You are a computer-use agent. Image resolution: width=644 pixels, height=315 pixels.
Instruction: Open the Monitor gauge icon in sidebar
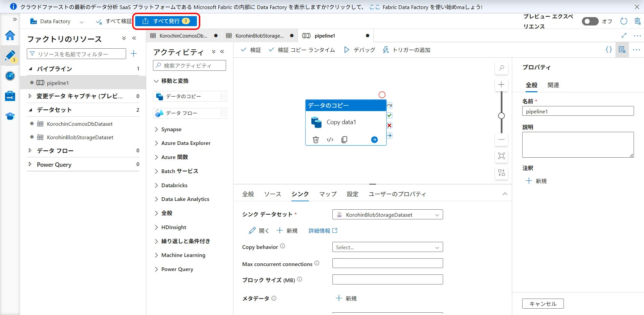pos(10,76)
